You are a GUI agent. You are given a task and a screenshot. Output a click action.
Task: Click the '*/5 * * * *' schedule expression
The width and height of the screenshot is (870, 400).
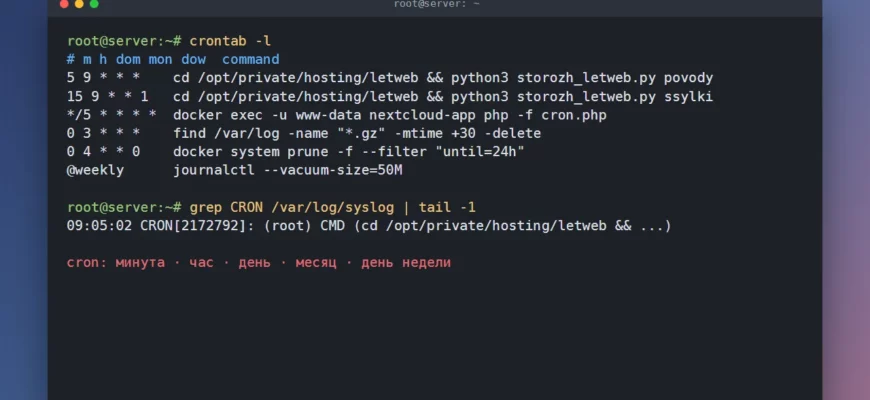coord(112,115)
